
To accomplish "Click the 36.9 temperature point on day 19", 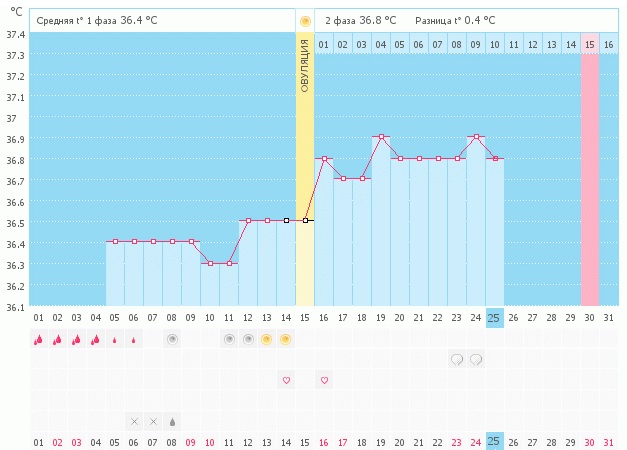I will [x=381, y=136].
